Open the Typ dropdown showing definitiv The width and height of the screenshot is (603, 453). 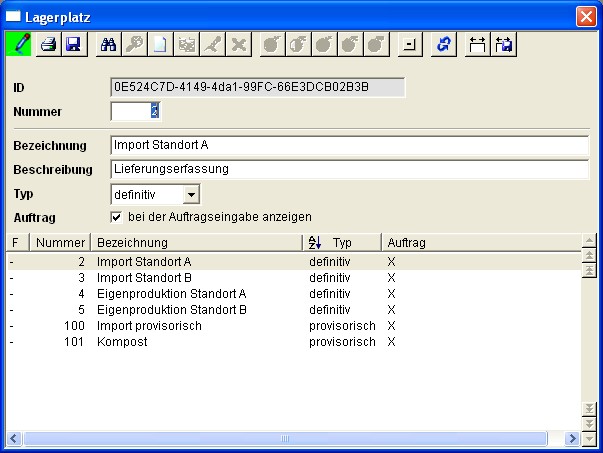(x=191, y=195)
